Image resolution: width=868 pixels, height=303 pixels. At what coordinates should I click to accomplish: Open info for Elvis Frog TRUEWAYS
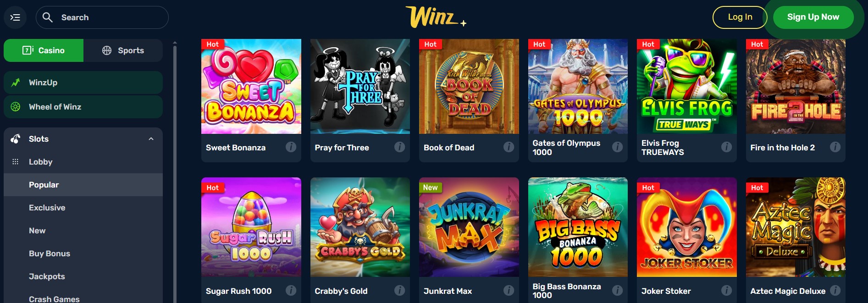(726, 147)
